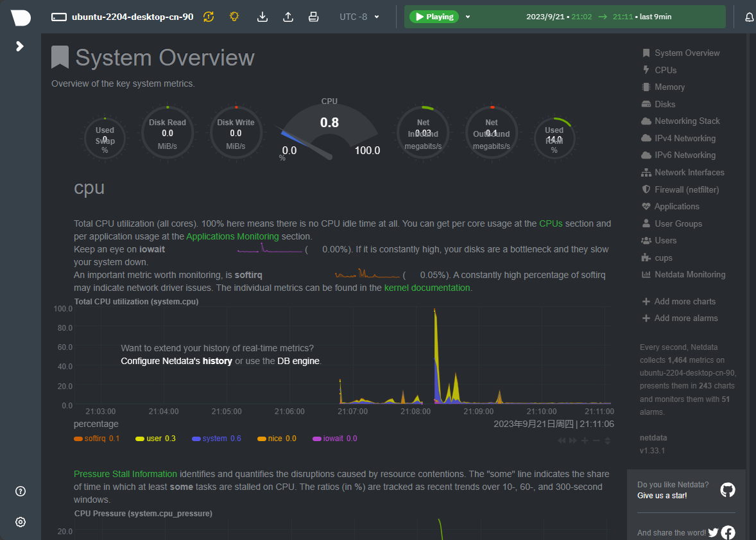Open Users section
The height and width of the screenshot is (540, 756).
(659, 240)
